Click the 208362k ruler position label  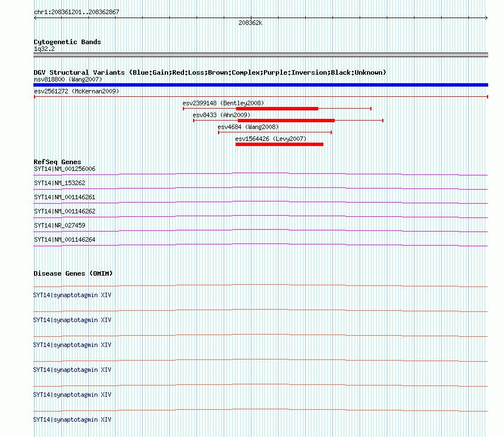coord(250,23)
